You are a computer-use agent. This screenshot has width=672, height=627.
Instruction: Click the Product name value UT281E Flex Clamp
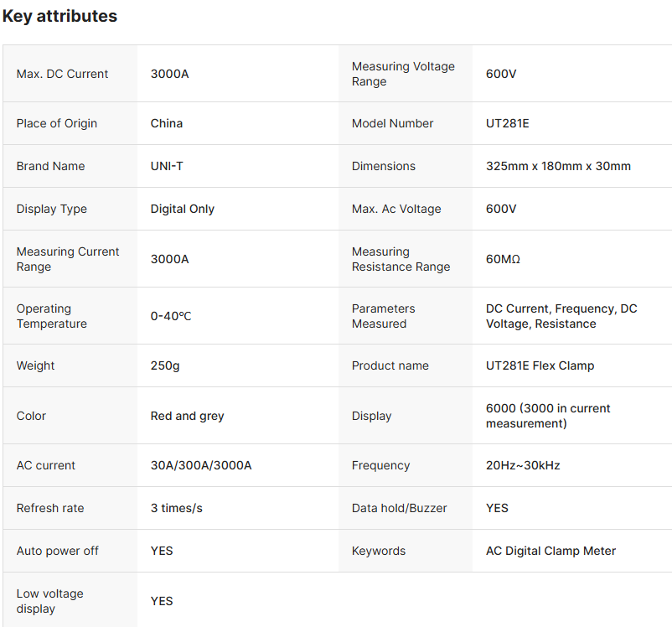tap(540, 365)
